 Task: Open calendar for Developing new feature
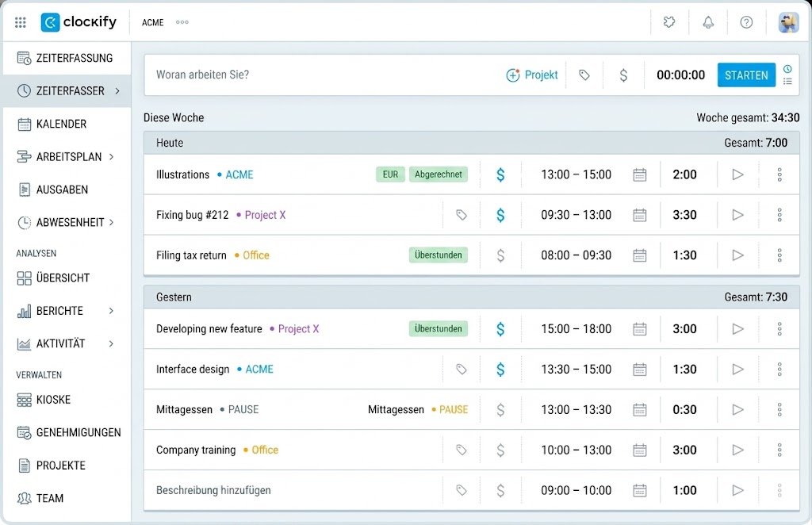pos(640,329)
